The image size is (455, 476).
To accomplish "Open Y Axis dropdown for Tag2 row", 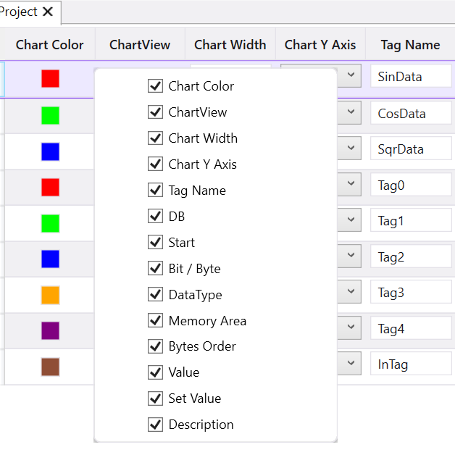I will [x=351, y=256].
